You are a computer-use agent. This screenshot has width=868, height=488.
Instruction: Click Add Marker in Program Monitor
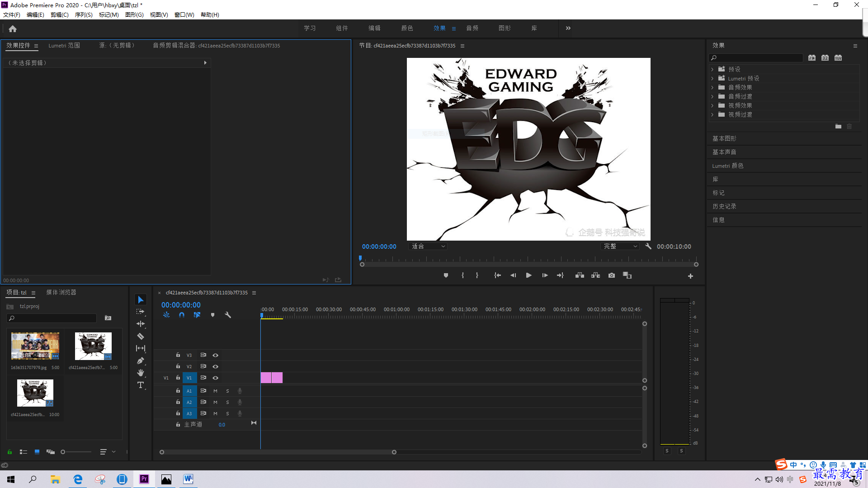pos(446,275)
